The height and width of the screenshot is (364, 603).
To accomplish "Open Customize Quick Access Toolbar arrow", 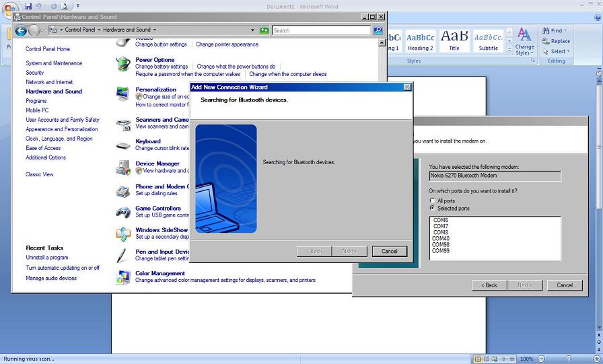I will tap(77, 6).
